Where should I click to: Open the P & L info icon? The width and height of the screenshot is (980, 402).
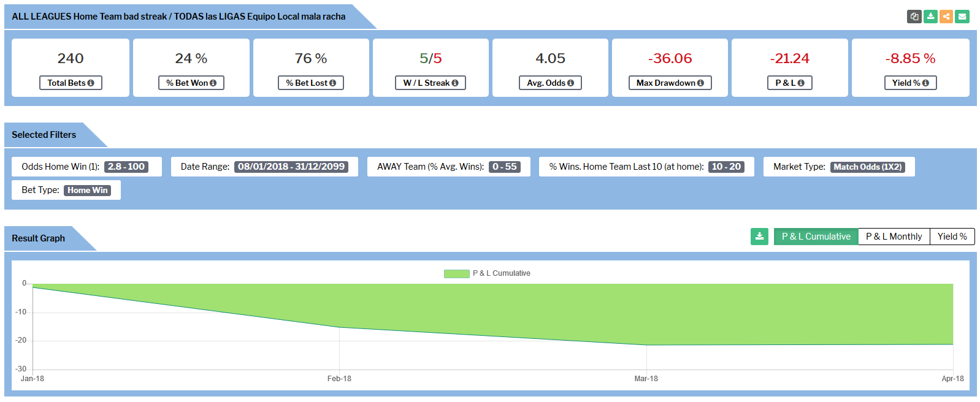[801, 83]
